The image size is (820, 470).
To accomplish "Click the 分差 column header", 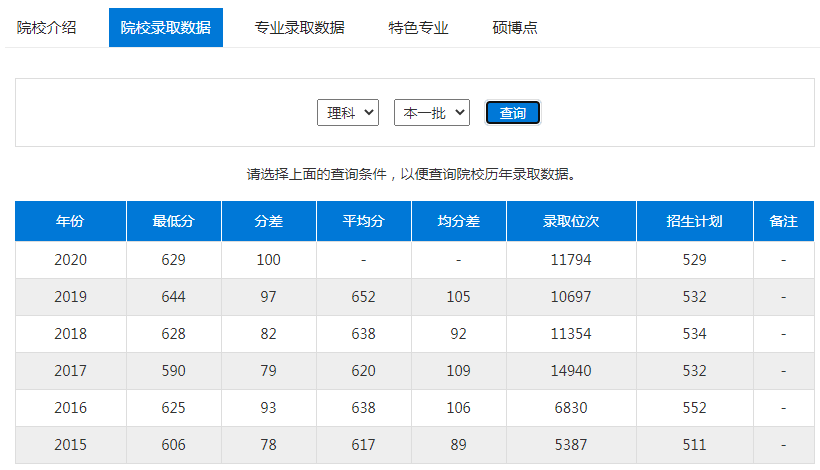I will point(268,221).
